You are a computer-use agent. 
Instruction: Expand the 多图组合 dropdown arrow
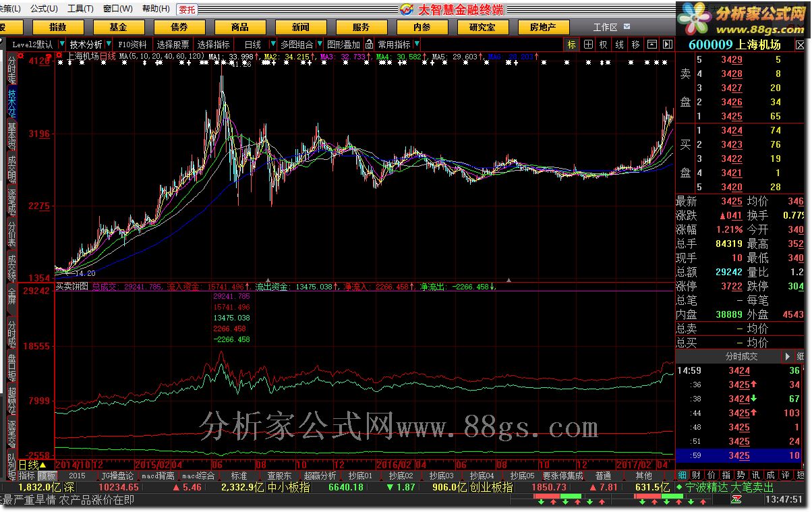[x=318, y=45]
